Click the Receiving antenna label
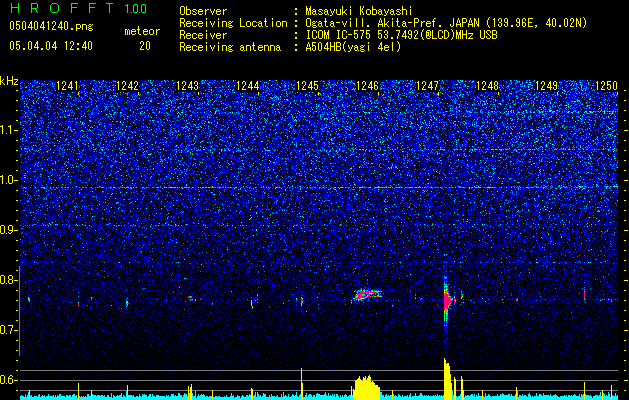The height and width of the screenshot is (400, 629). [230, 47]
